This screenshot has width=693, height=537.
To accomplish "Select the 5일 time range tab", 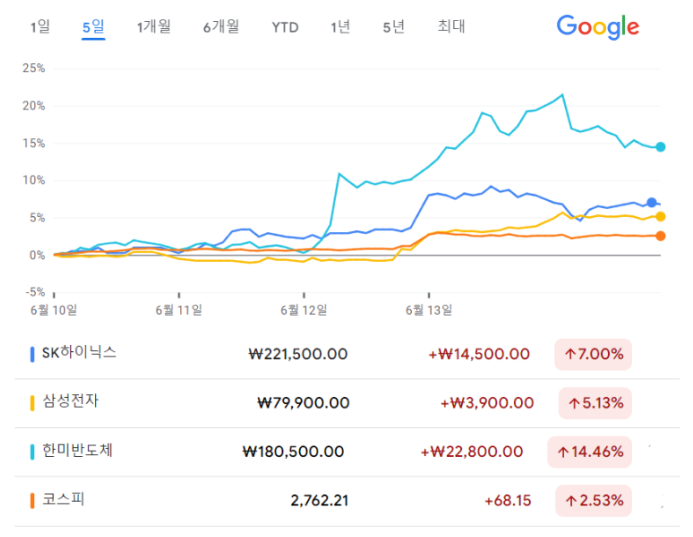I will click(x=93, y=27).
